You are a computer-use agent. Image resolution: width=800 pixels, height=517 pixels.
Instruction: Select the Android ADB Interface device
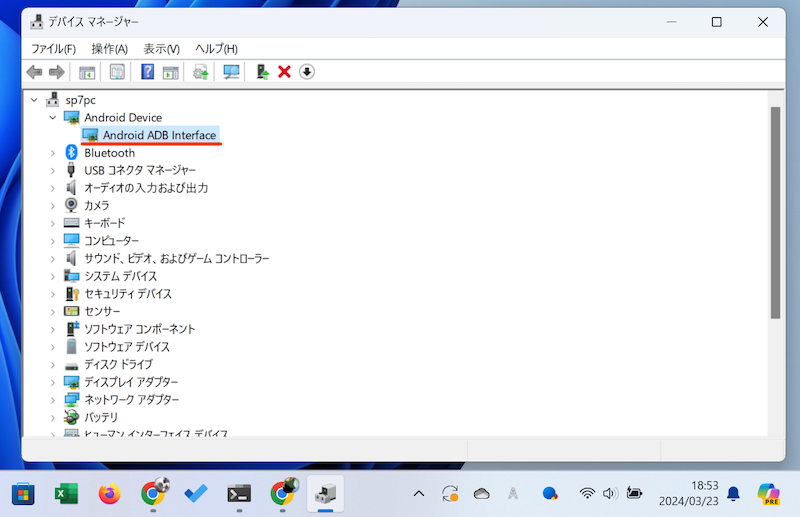pos(158,135)
